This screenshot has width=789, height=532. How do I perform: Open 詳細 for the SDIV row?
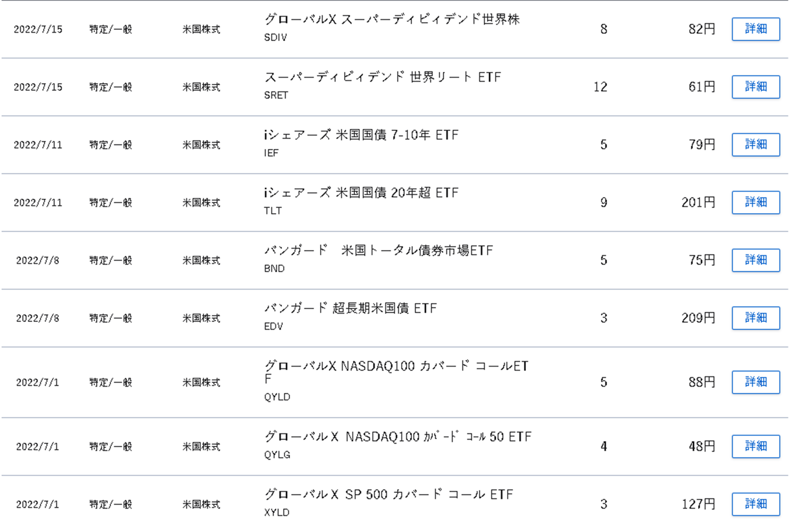pyautogui.click(x=755, y=29)
